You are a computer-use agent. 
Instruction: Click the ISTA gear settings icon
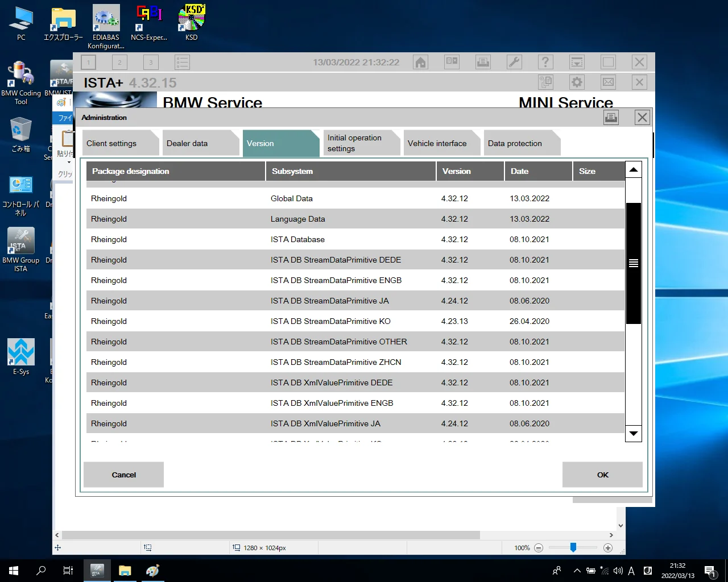coord(577,82)
